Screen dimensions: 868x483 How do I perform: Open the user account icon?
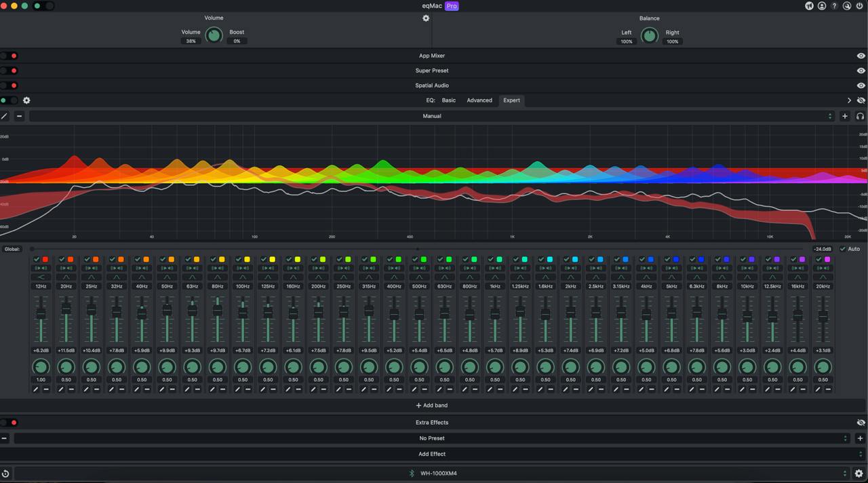coord(822,6)
